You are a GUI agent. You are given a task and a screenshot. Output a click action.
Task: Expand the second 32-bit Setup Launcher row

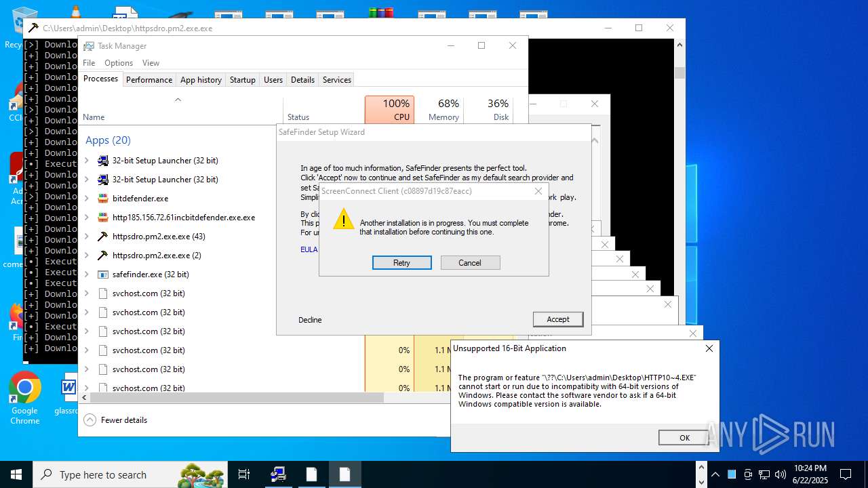coord(86,180)
